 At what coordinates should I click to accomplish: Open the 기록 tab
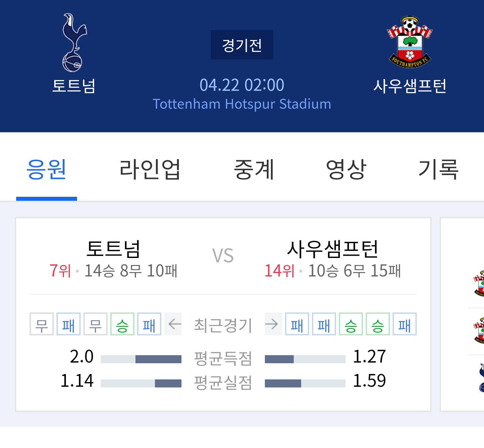(x=438, y=170)
